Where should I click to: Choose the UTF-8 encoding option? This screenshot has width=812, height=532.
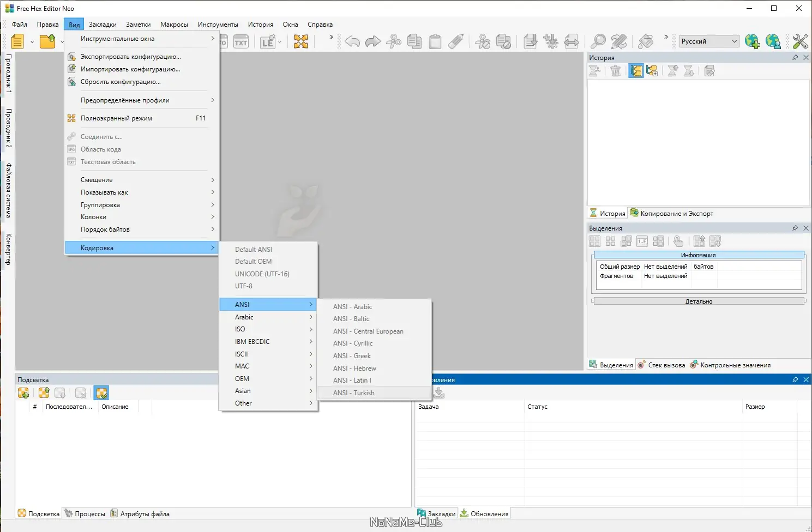[x=268, y=286]
